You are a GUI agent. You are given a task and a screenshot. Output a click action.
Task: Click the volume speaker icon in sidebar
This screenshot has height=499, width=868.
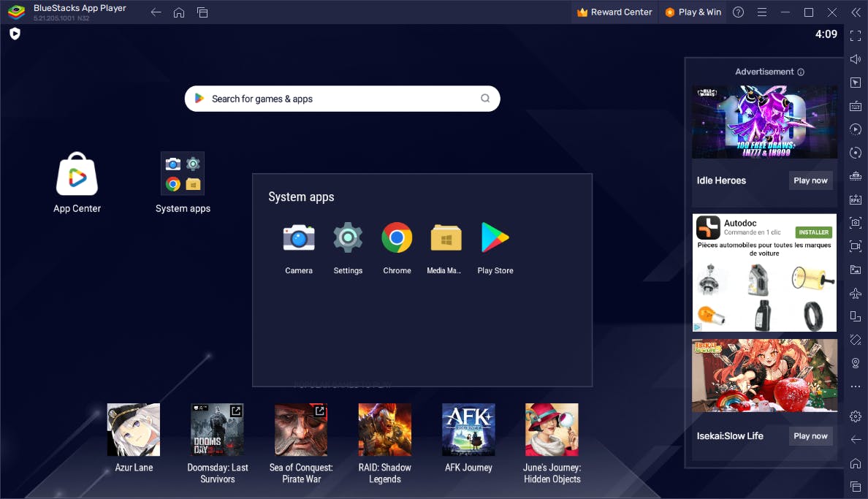(x=856, y=59)
